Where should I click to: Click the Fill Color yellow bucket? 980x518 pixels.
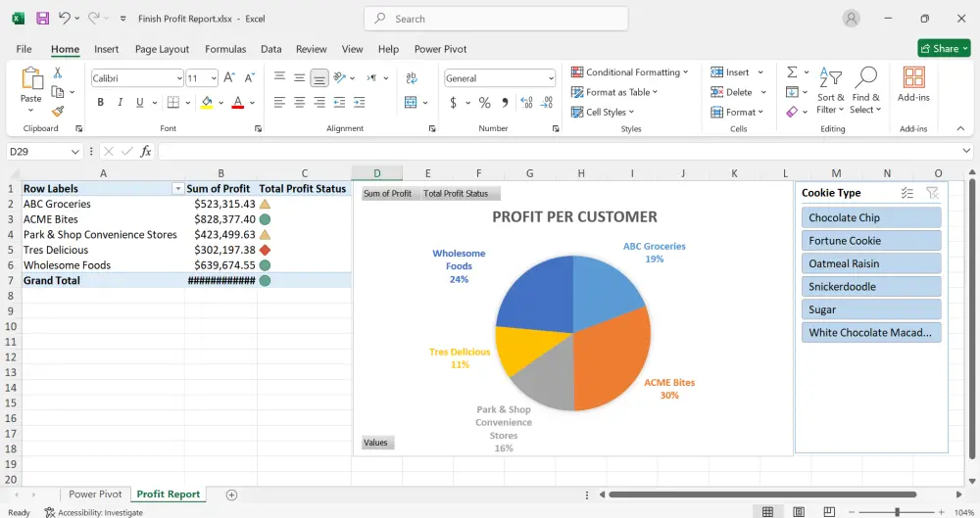(x=207, y=102)
